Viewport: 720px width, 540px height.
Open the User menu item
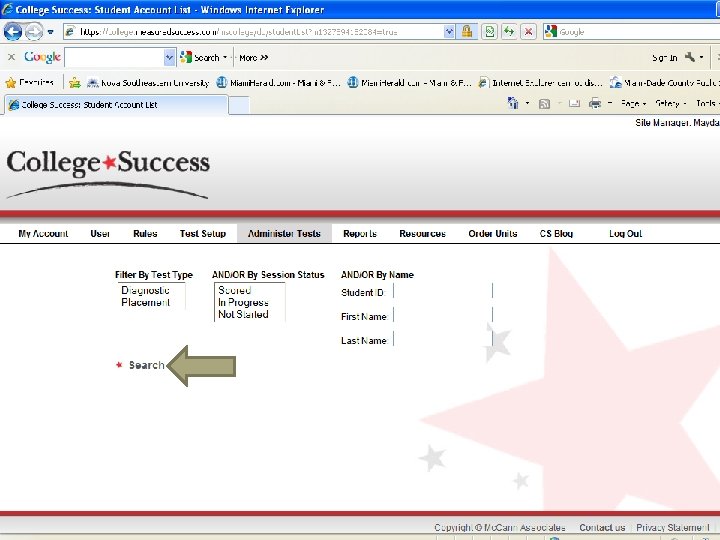(x=100, y=233)
